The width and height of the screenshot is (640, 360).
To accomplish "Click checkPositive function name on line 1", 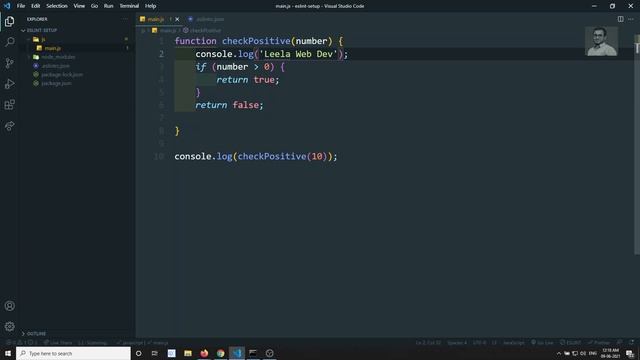I will [256, 41].
